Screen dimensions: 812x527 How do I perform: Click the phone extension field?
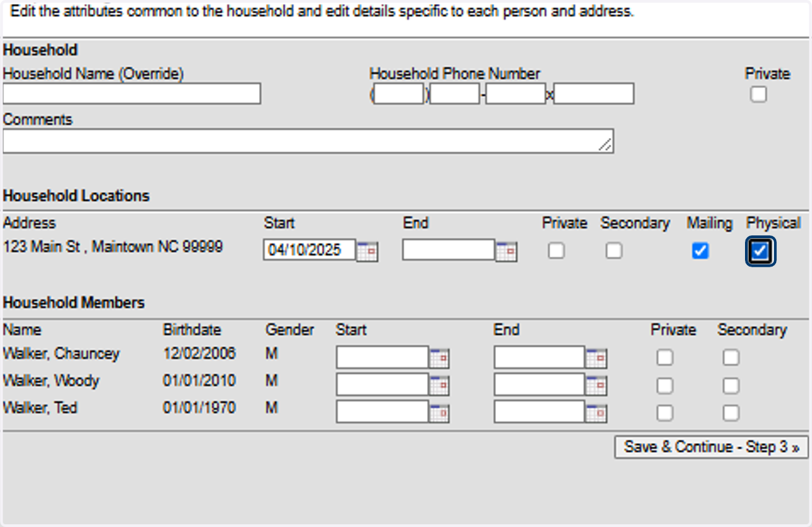click(594, 94)
